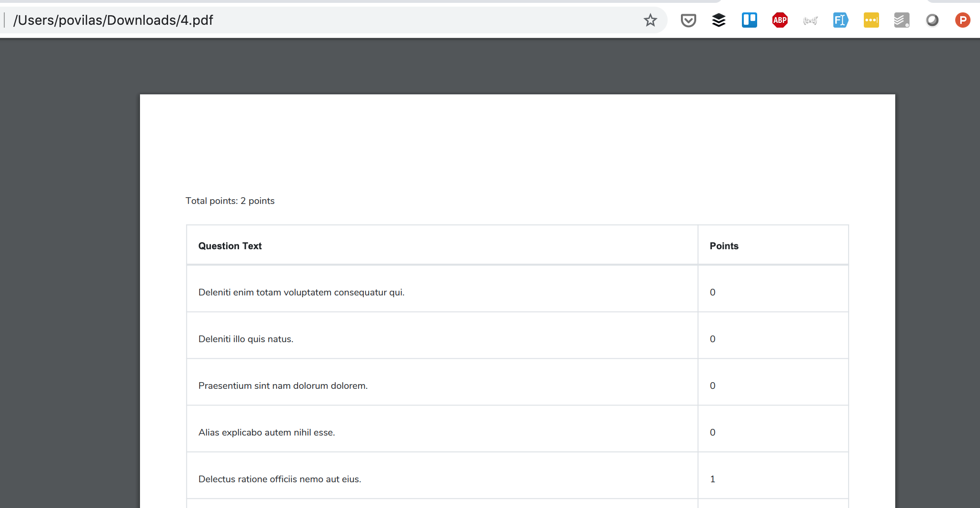Viewport: 980px width, 508px height.
Task: Open the Trello extension
Action: [x=749, y=20]
